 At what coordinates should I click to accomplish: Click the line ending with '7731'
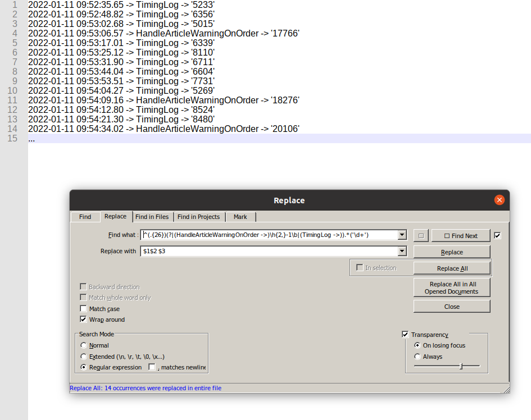point(121,81)
